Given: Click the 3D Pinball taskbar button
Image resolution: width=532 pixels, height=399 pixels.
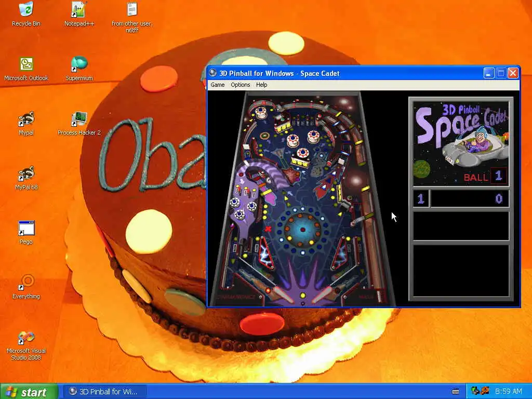Looking at the screenshot, I should (105, 392).
